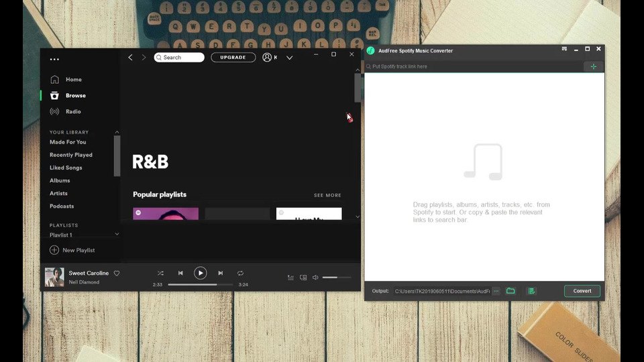Open Artists in Your Library

pos(58,193)
